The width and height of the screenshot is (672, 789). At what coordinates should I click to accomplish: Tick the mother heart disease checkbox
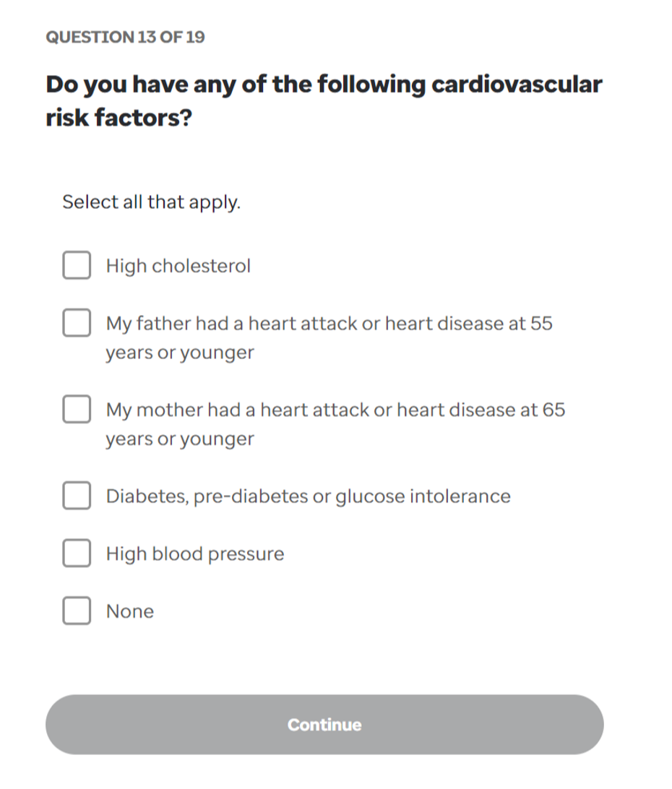(77, 410)
